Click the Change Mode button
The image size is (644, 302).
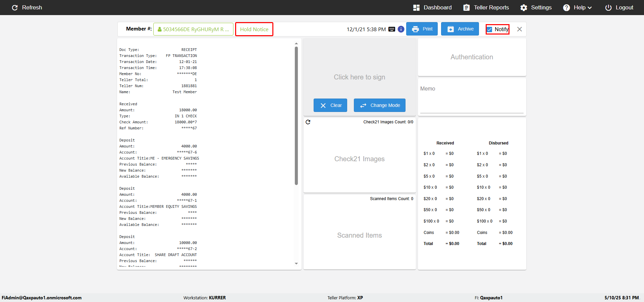380,105
